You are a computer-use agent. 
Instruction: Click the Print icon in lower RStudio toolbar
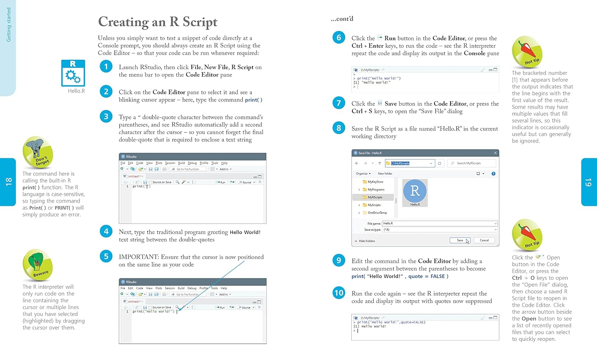click(164, 294)
